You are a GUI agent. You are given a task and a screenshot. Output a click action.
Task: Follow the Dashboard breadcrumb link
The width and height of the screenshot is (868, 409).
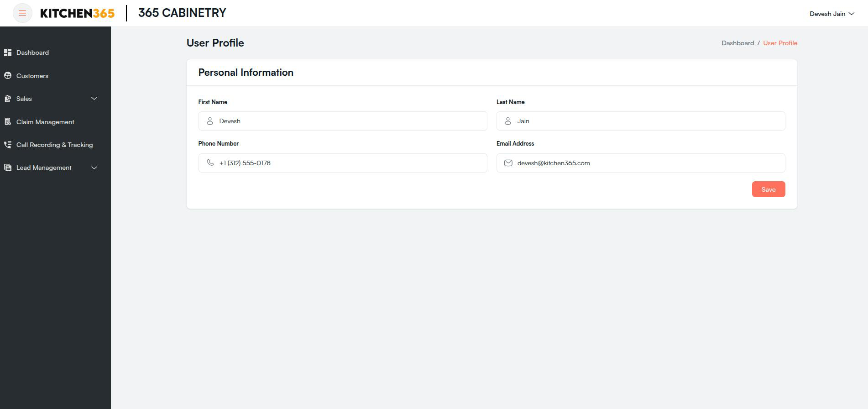tap(737, 43)
